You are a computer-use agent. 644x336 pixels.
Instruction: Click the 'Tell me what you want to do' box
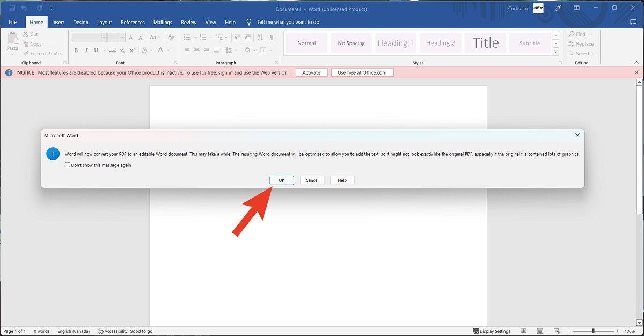pyautogui.click(x=288, y=22)
